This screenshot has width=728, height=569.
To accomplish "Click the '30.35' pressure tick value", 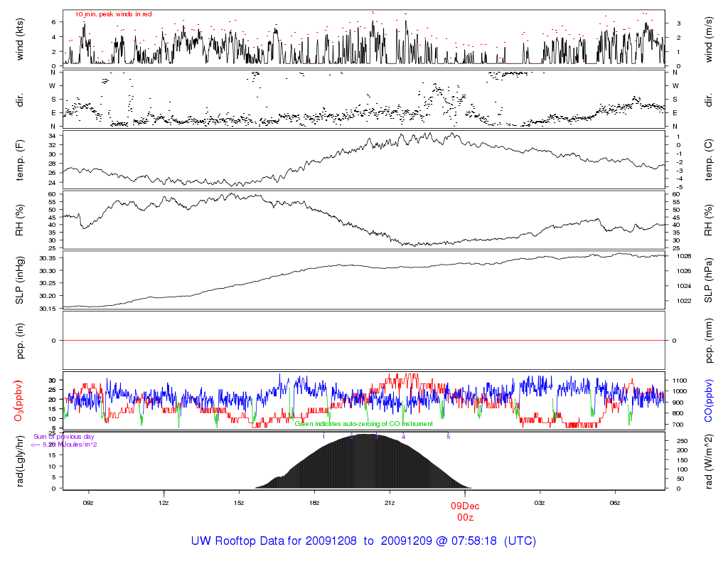I will [48, 258].
